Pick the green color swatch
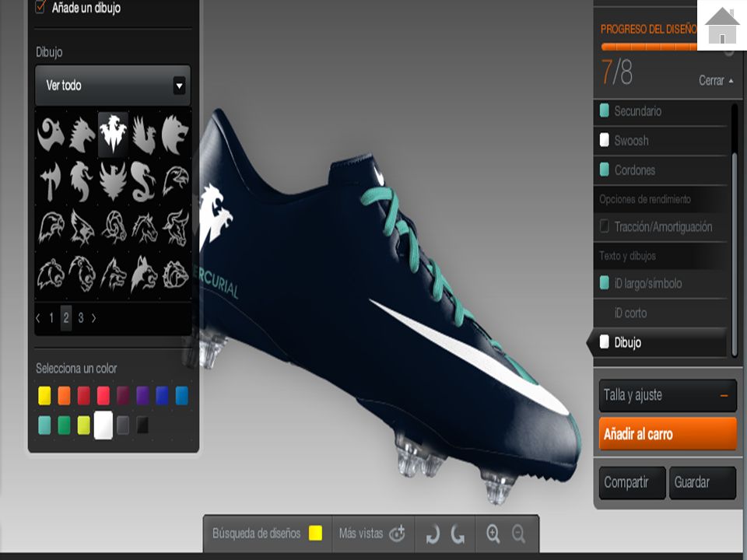The image size is (747, 560). coord(64,425)
